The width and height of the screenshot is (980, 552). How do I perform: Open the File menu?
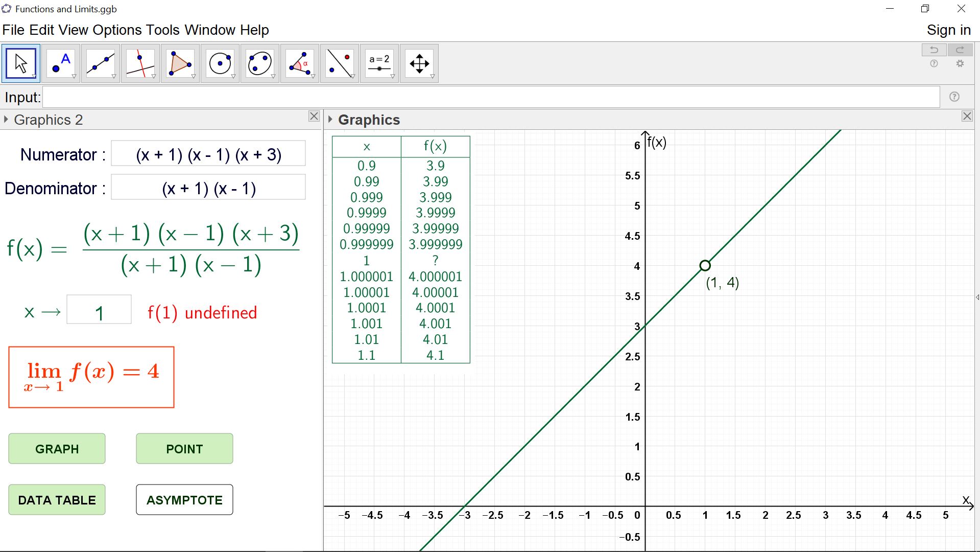pyautogui.click(x=13, y=30)
